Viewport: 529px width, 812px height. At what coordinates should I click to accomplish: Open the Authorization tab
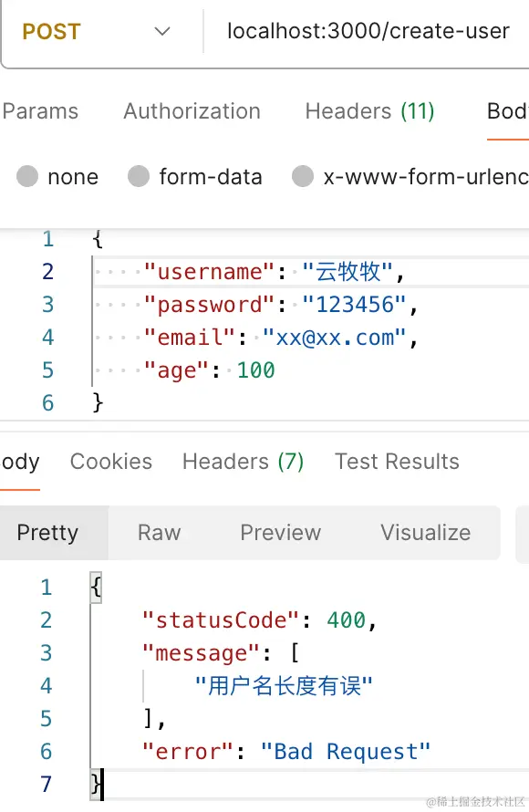tap(192, 111)
